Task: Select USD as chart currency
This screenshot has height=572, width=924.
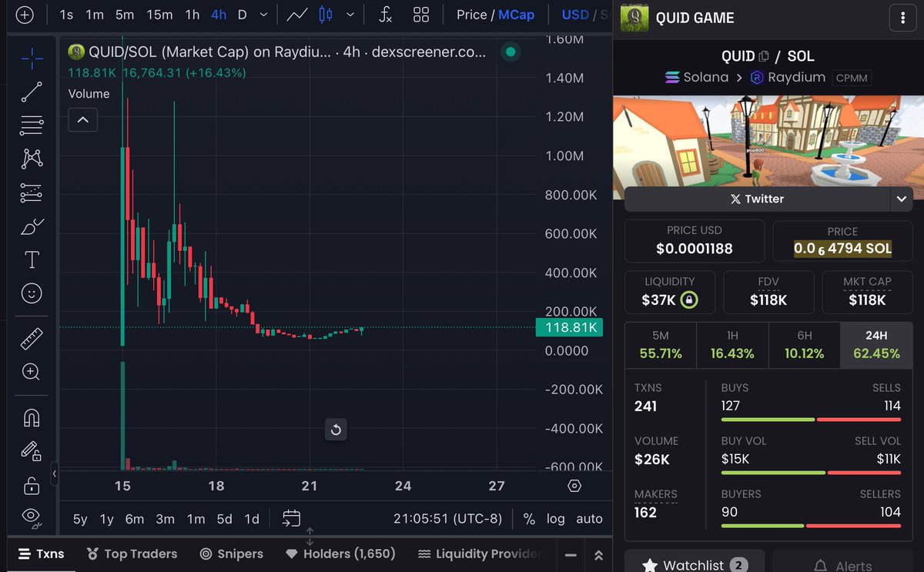Action: (575, 15)
